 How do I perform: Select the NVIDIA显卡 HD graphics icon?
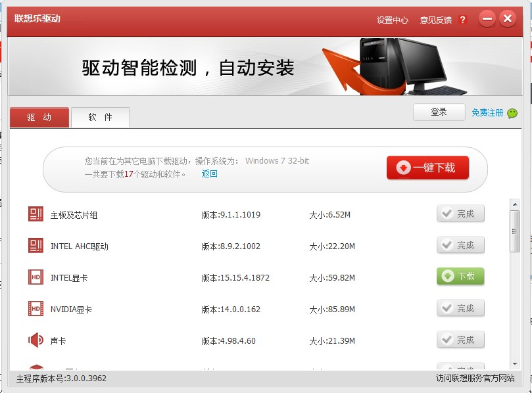[35, 308]
